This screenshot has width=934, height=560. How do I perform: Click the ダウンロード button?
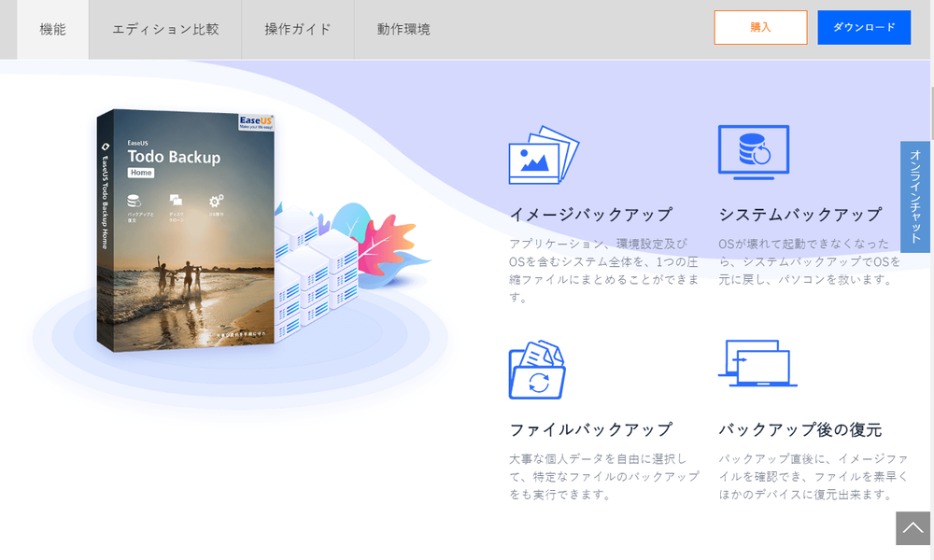(x=864, y=27)
